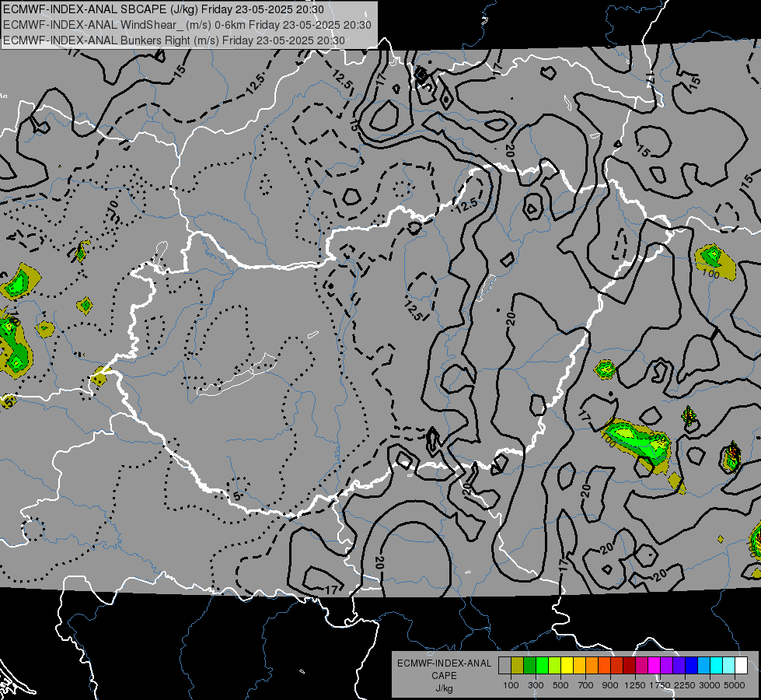
Task: Pick the amber legend swatch
Action: point(579,666)
